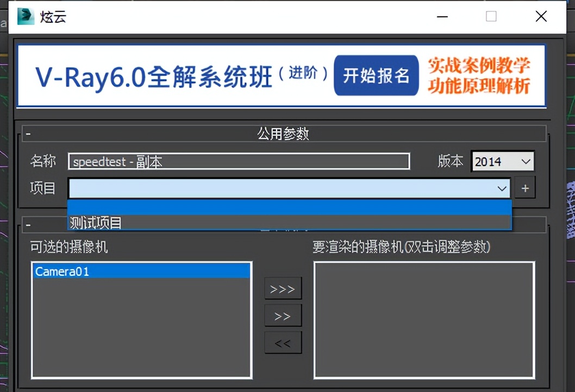Viewport: 575px width, 392px height.
Task: Click the "<<" icon to remove a camera
Action: [x=283, y=342]
